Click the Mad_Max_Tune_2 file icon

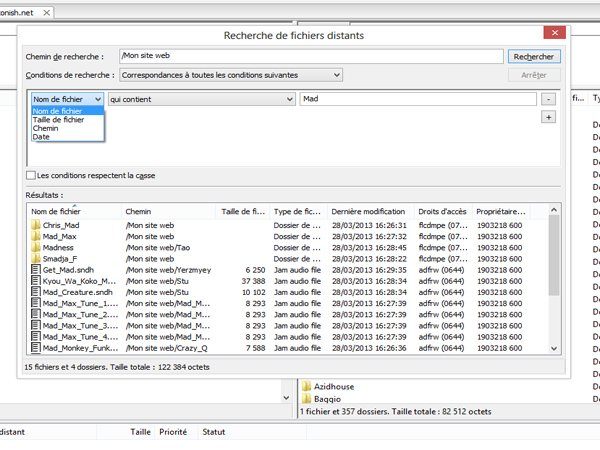[x=36, y=314]
